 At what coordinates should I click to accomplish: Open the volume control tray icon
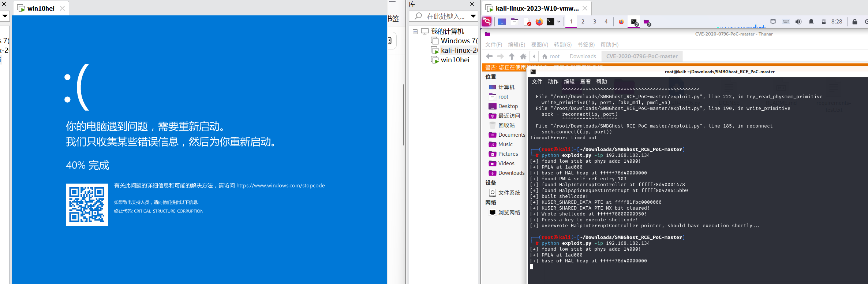[798, 22]
